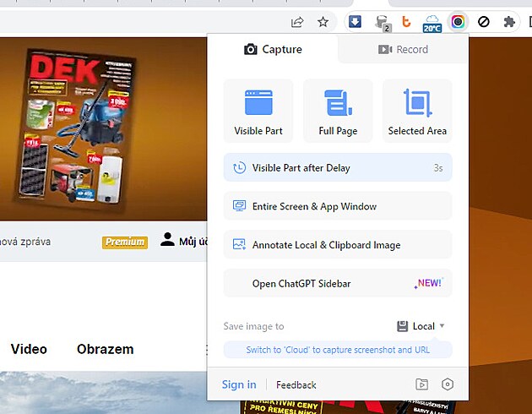This screenshot has height=414, width=532.
Task: Open the Feedback link
Action: tap(296, 385)
